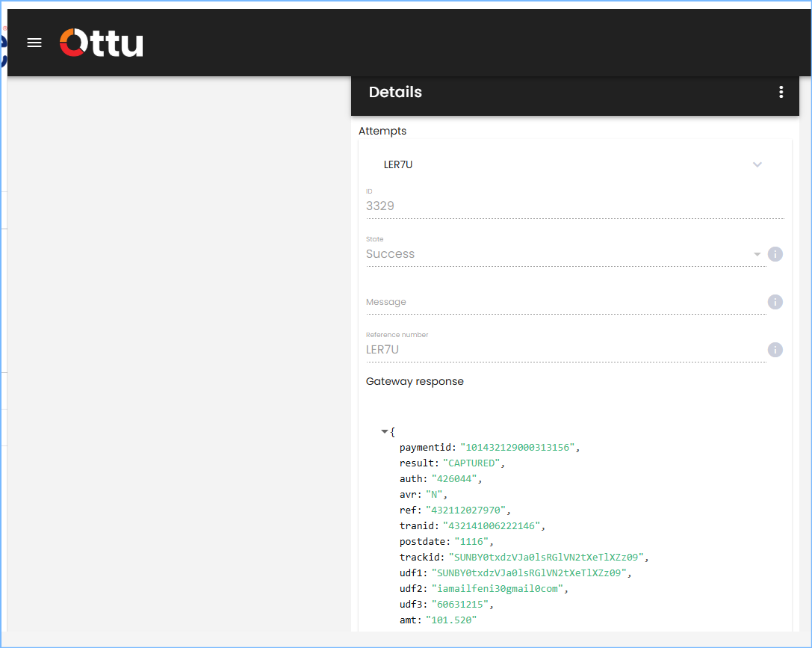Select result value "CAPTURED"
Screen dimensions: 812x648
click(471, 463)
